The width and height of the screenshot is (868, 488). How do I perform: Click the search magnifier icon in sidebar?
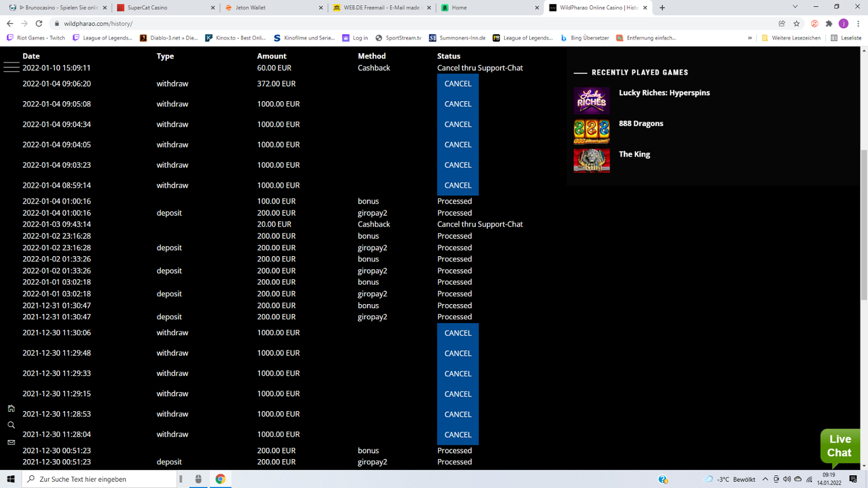pyautogui.click(x=11, y=425)
